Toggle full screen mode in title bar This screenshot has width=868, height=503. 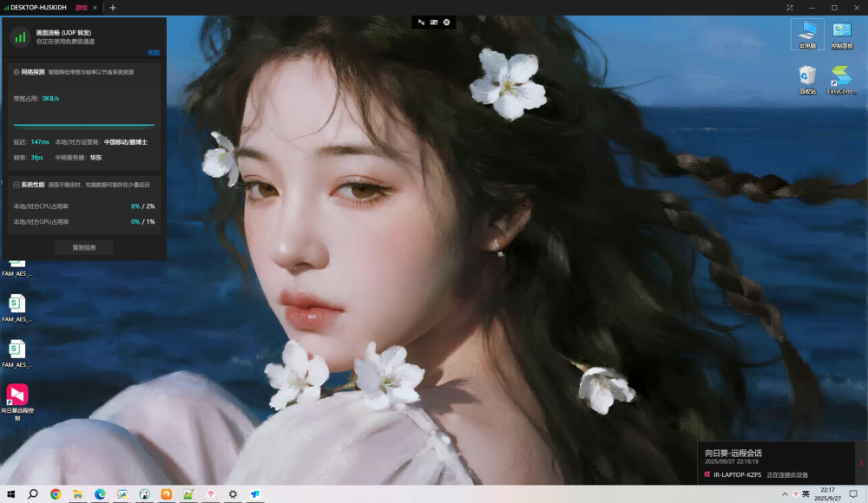(x=790, y=8)
